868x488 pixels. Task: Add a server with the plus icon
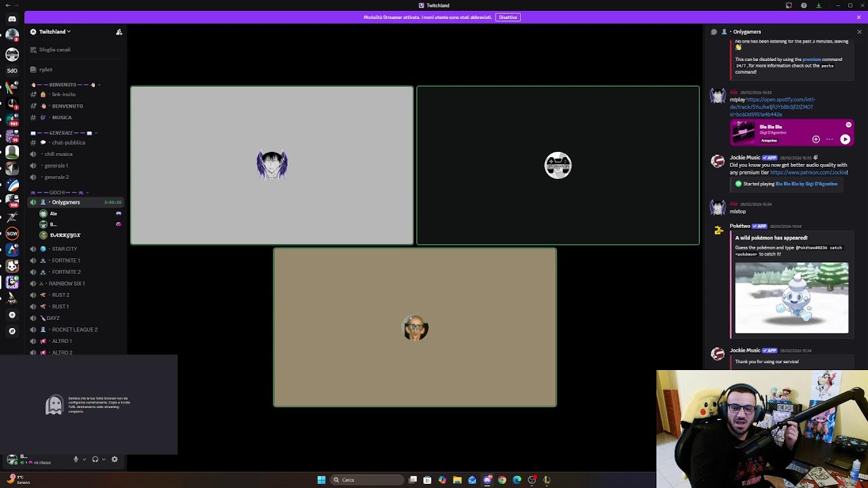click(x=12, y=315)
